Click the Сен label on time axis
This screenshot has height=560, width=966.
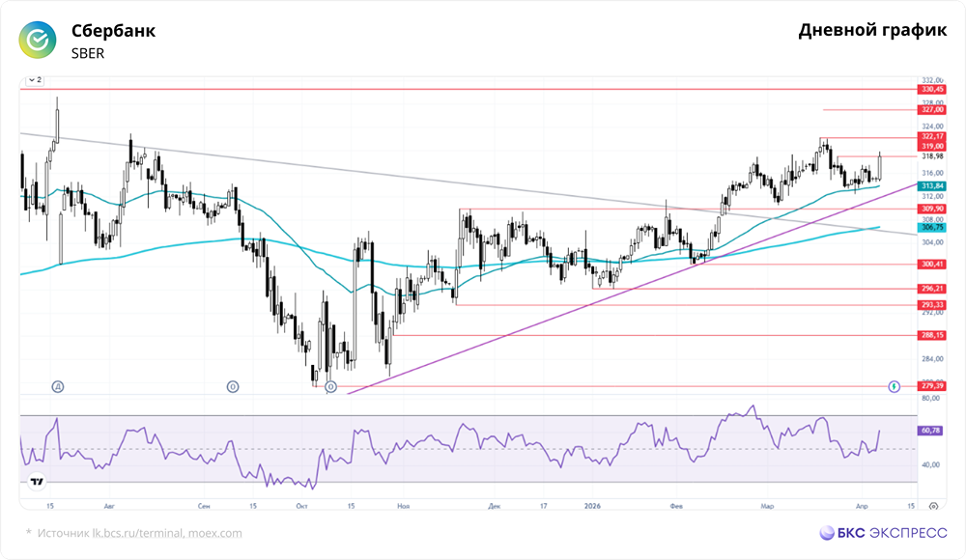click(x=204, y=506)
